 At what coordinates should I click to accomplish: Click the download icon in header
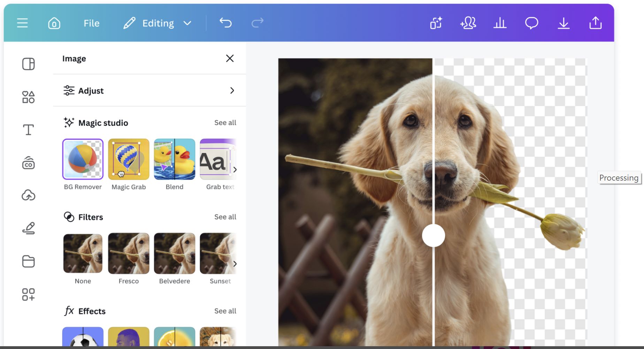pyautogui.click(x=563, y=23)
